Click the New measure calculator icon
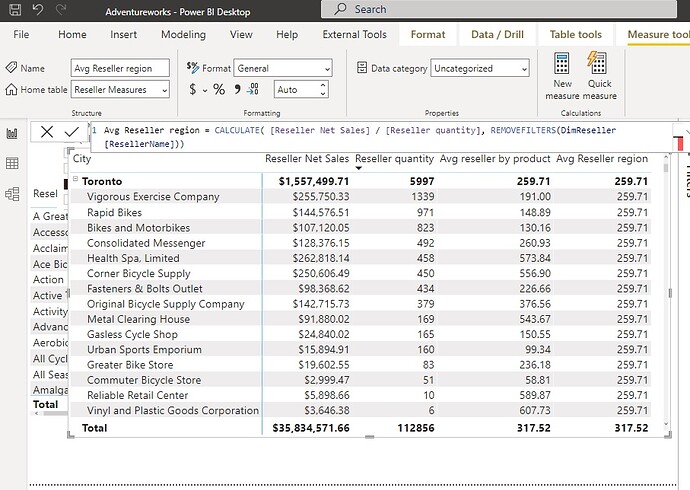 point(562,63)
